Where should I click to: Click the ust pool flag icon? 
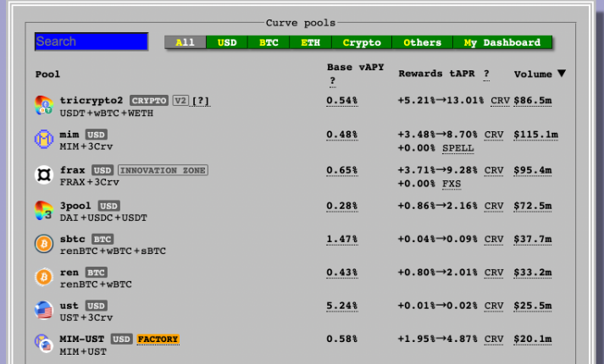coord(44,311)
